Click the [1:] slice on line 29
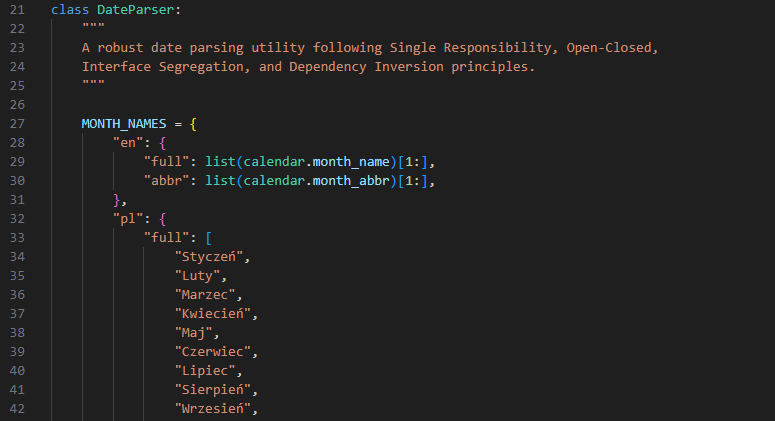 [x=412, y=162]
